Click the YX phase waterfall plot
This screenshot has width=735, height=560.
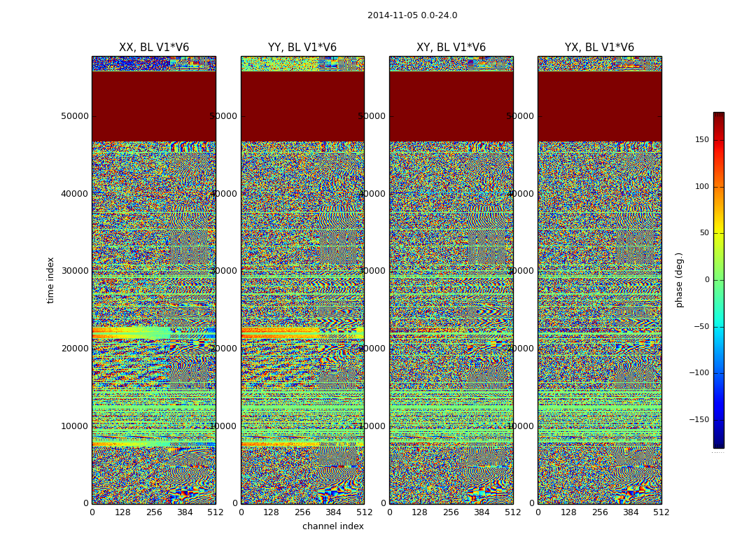coord(599,280)
